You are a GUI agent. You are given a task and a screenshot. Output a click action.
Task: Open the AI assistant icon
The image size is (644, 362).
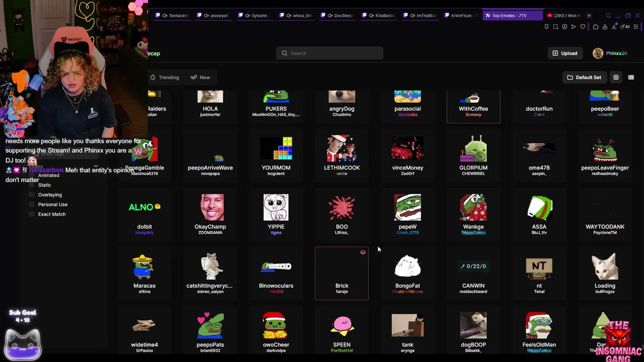[x=625, y=27]
